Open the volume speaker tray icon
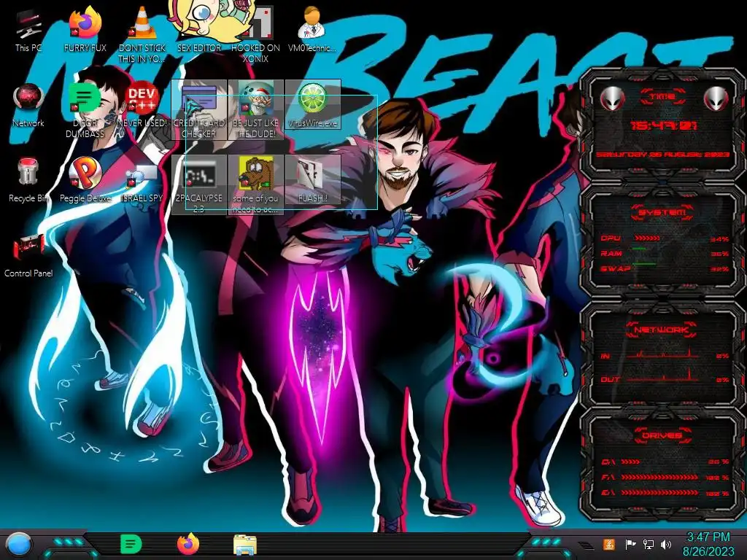Image resolution: width=747 pixels, height=560 pixels. pyautogui.click(x=666, y=544)
